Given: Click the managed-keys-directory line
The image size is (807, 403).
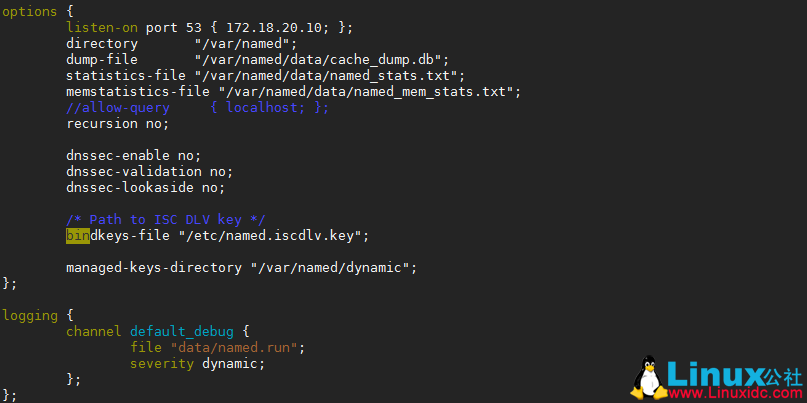Looking at the screenshot, I should click(x=241, y=268).
